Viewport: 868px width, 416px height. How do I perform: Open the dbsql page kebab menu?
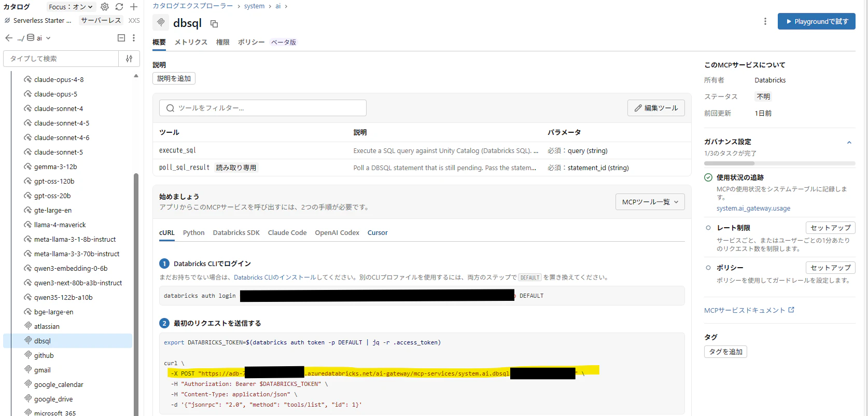765,21
